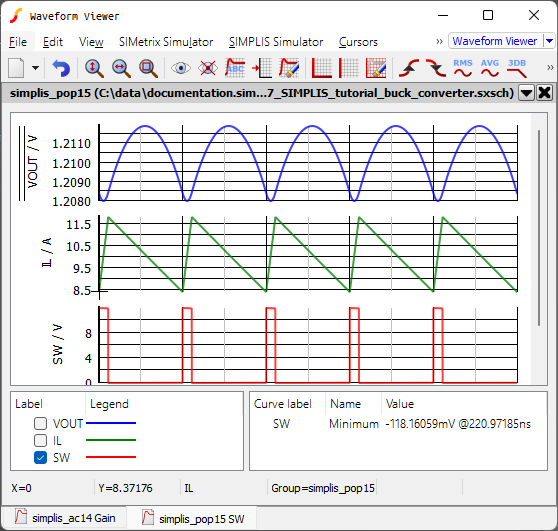Select the horizontal zoom magnifier icon
Screen dimensions: 558x531
coord(121,68)
